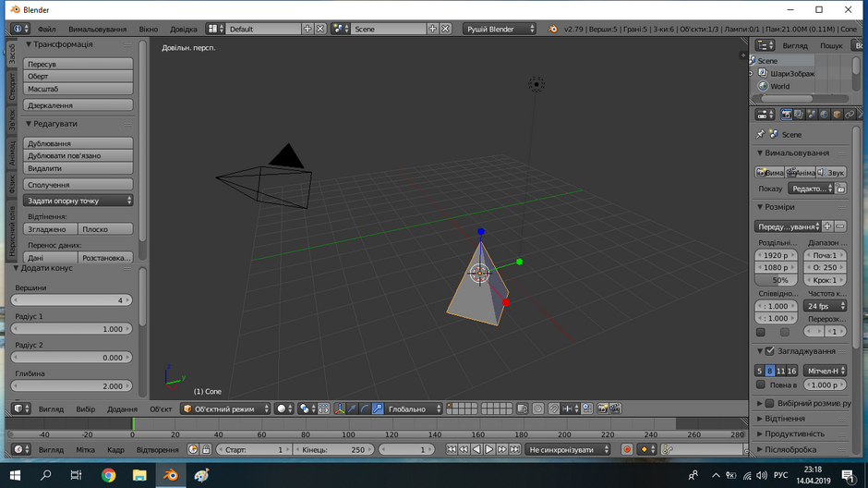868x488 pixels.
Task: Open the Render properties camera tab
Action: [x=786, y=115]
